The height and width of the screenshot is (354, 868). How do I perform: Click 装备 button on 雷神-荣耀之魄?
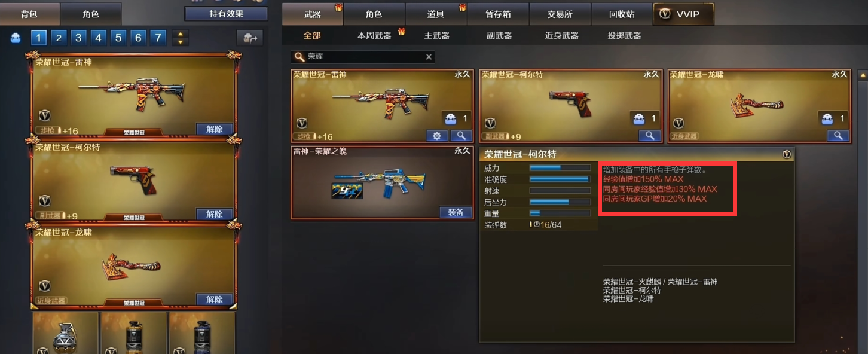[456, 212]
